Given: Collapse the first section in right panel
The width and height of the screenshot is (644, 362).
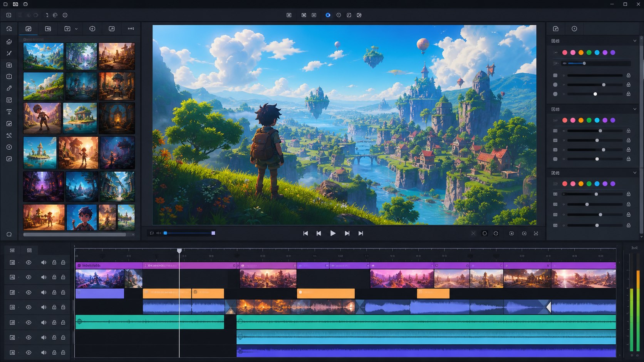Looking at the screenshot, I should pos(635,41).
